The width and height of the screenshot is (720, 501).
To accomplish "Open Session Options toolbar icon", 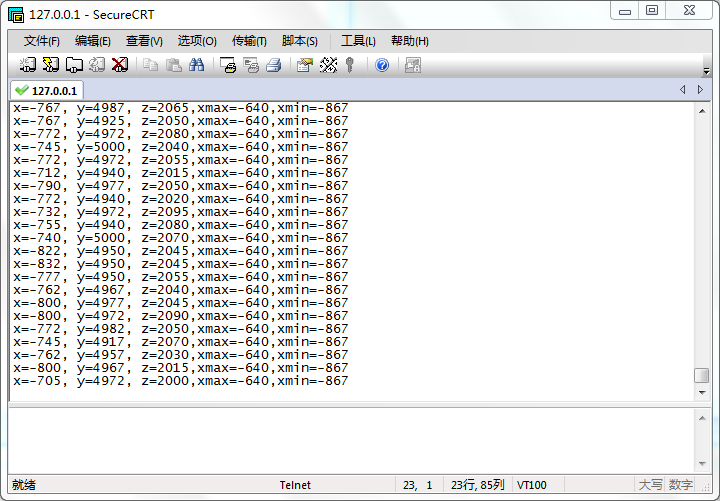I will coord(304,65).
